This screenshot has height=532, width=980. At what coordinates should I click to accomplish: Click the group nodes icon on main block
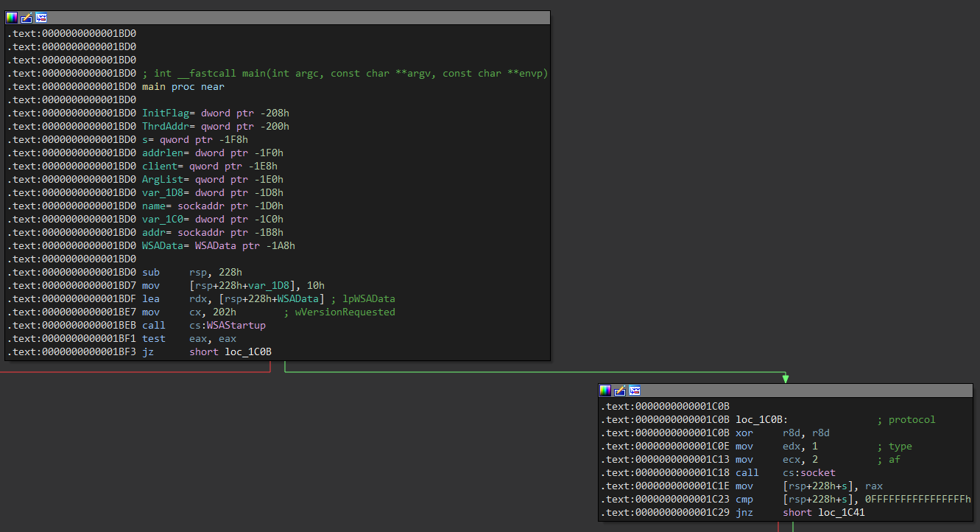click(x=40, y=18)
